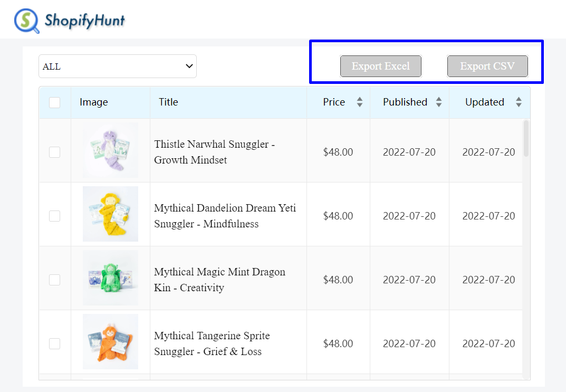This screenshot has width=566, height=392.
Task: Select title Thistle Narwhal Snuggler - Growth Mindset
Action: 214,152
